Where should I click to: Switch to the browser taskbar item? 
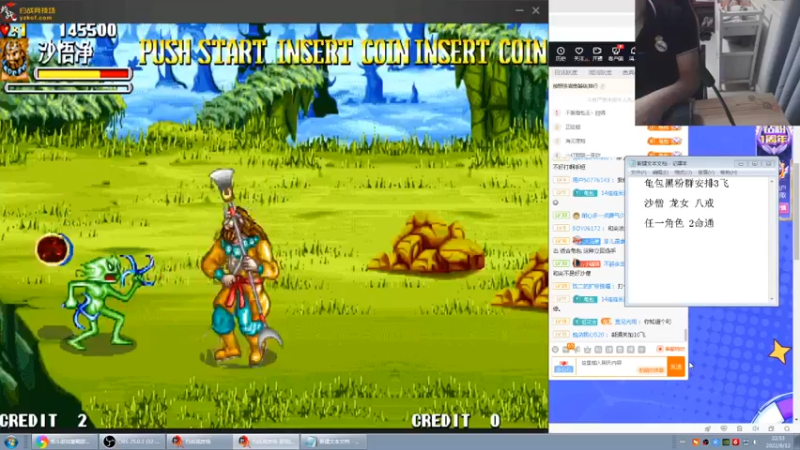[64, 442]
